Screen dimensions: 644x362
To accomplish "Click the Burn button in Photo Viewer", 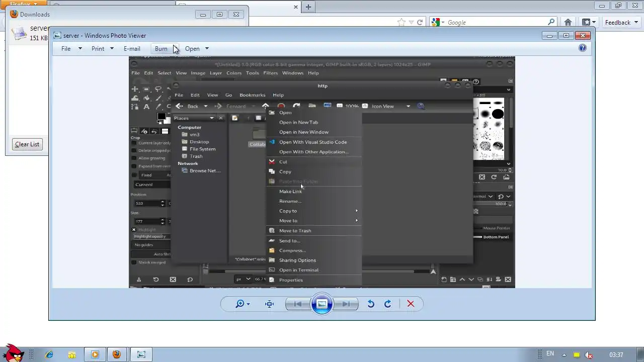I will tap(161, 49).
